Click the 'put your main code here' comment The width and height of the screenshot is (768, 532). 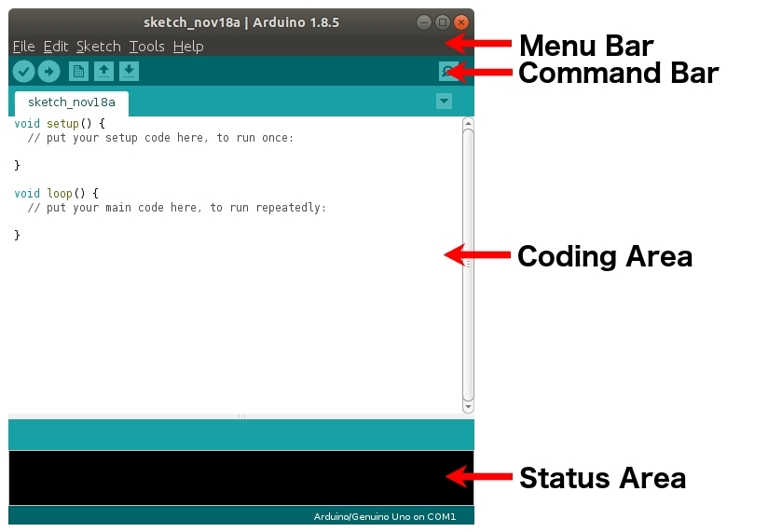click(x=176, y=208)
